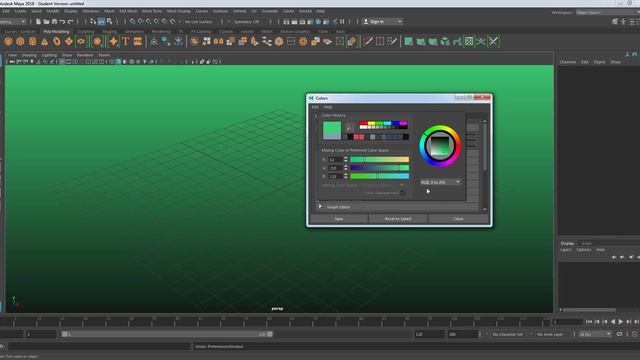The height and width of the screenshot is (360, 640).
Task: Open the No Character Set dropdown
Action: [x=507, y=334]
